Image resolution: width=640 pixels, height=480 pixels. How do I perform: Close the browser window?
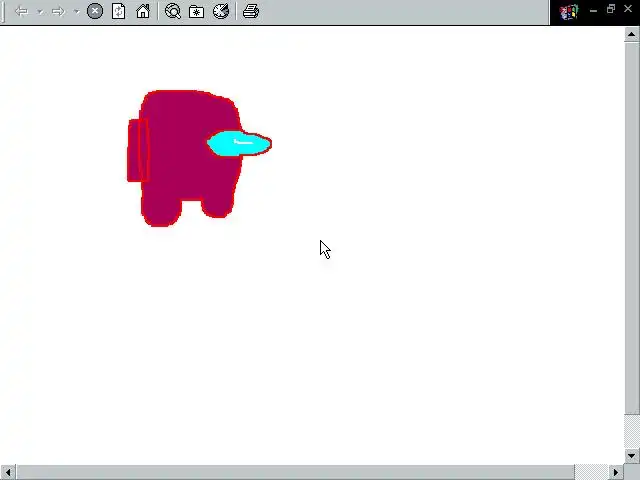[628, 8]
